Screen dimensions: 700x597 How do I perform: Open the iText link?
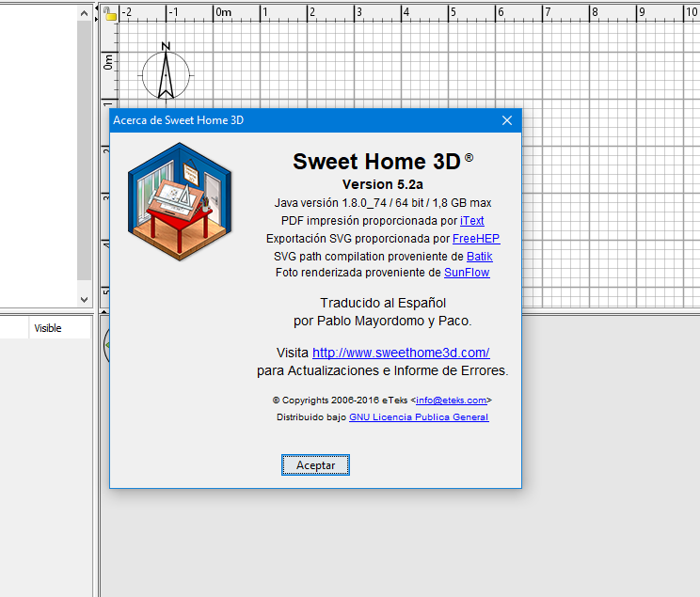pos(472,221)
